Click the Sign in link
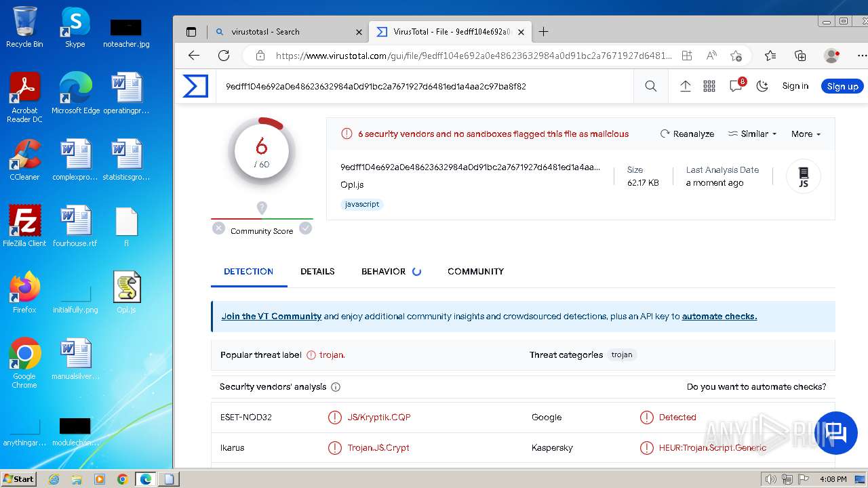Screen dimensions: 868x488 point(795,86)
